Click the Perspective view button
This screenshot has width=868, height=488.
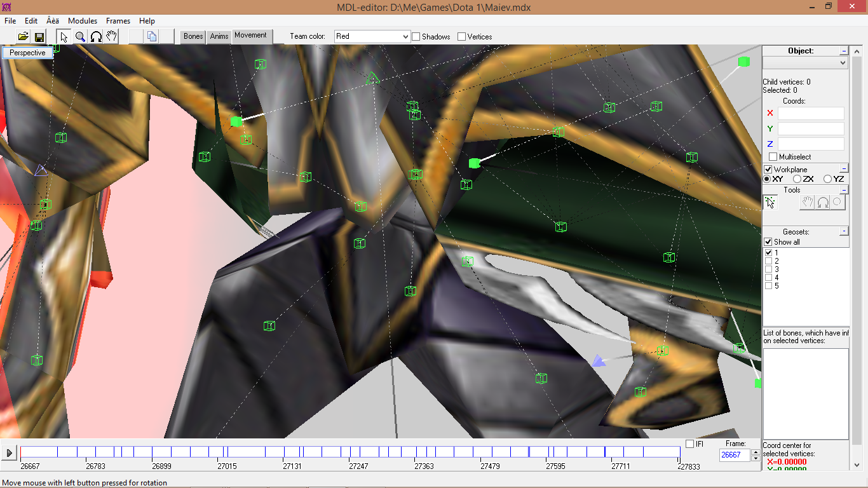click(x=27, y=53)
